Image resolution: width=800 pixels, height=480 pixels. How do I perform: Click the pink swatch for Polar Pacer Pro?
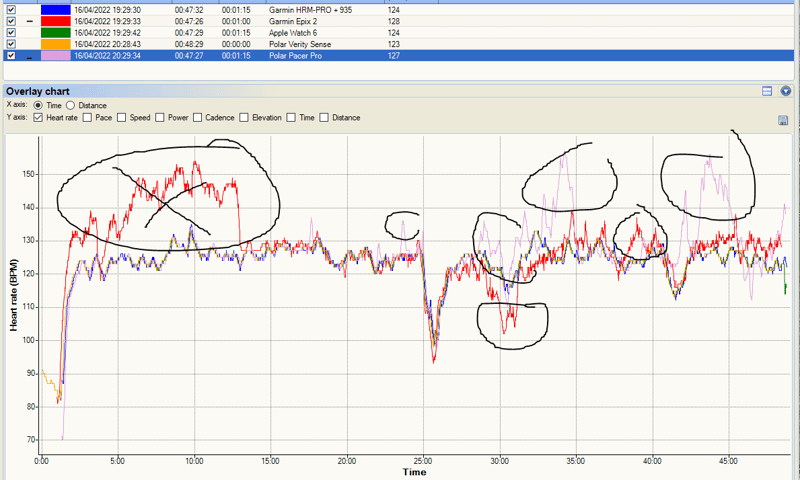click(56, 56)
